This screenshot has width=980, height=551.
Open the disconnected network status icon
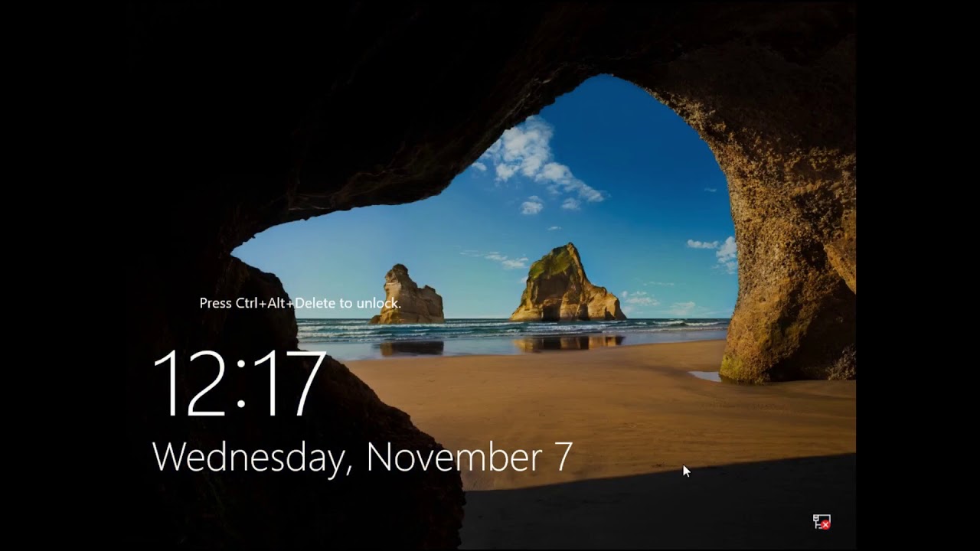point(822,522)
